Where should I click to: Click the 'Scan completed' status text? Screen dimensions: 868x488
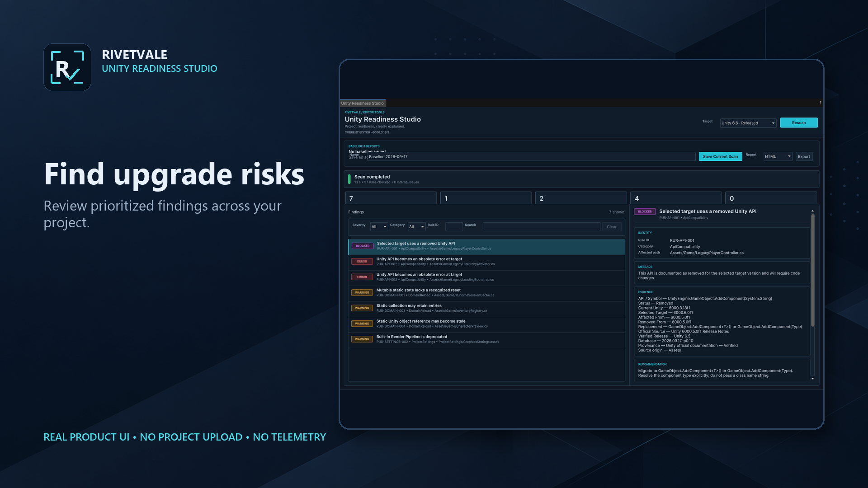(x=372, y=177)
